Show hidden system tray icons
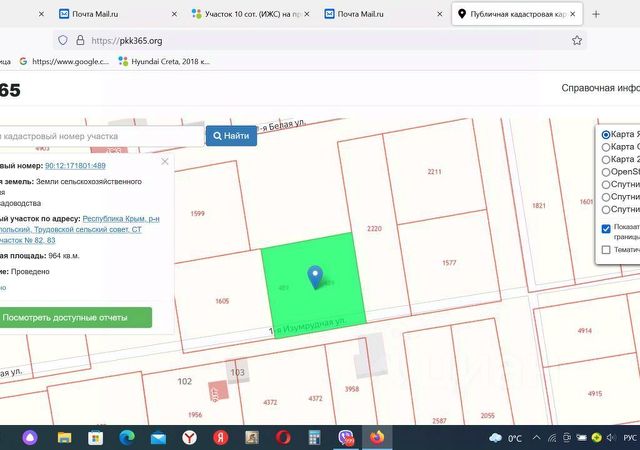Image resolution: width=640 pixels, height=450 pixels. (537, 438)
